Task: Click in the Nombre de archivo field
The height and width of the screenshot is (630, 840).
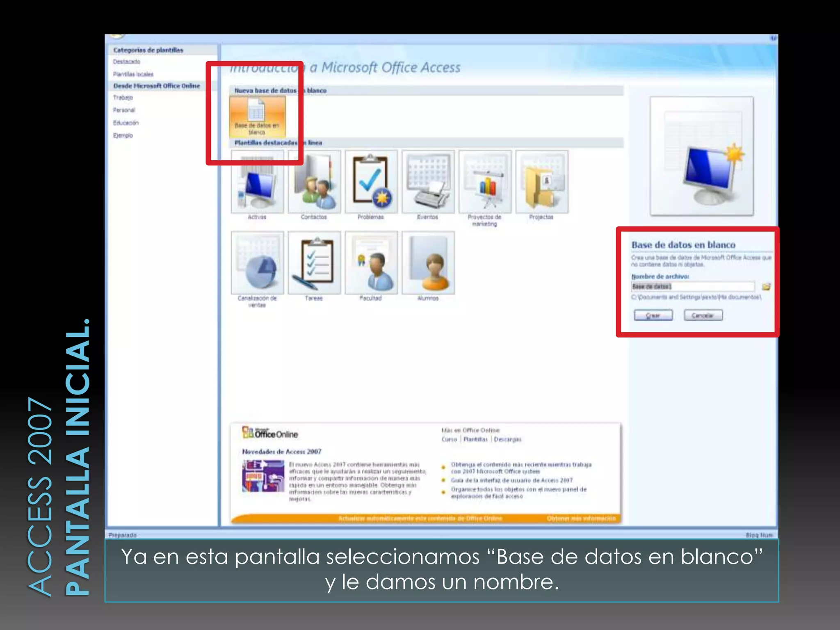Action: coord(693,287)
